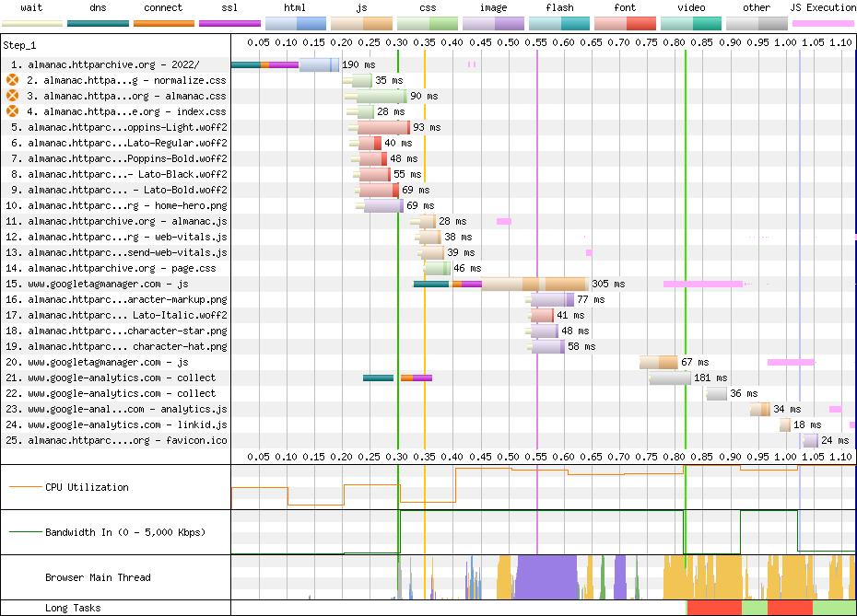
Task: Click the CPU Utilization graph label
Action: click(x=87, y=487)
